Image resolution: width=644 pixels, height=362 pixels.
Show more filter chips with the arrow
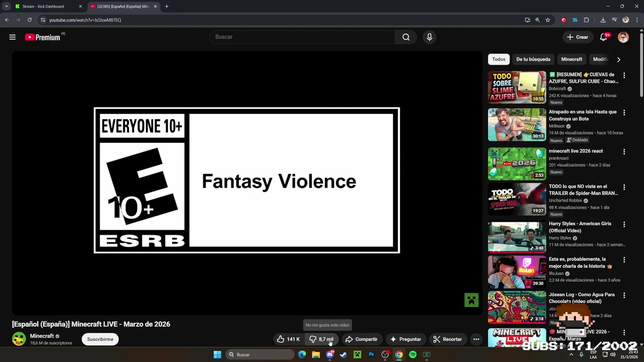point(618,59)
